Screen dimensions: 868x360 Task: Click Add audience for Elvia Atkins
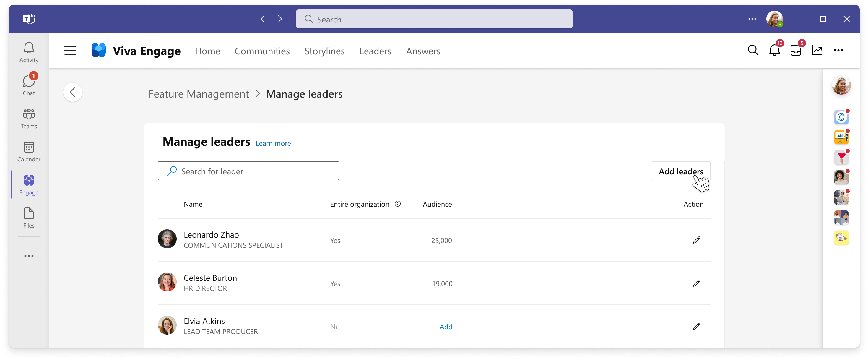click(x=446, y=327)
